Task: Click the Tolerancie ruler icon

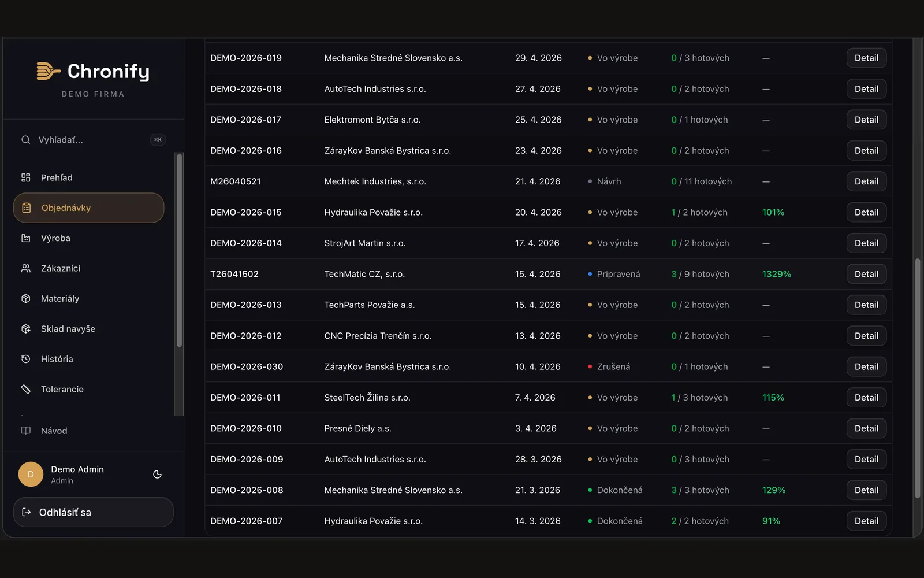Action: 26,390
